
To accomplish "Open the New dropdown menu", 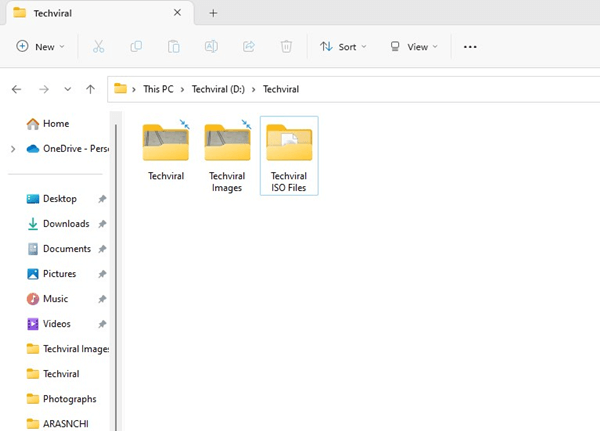I will [40, 47].
